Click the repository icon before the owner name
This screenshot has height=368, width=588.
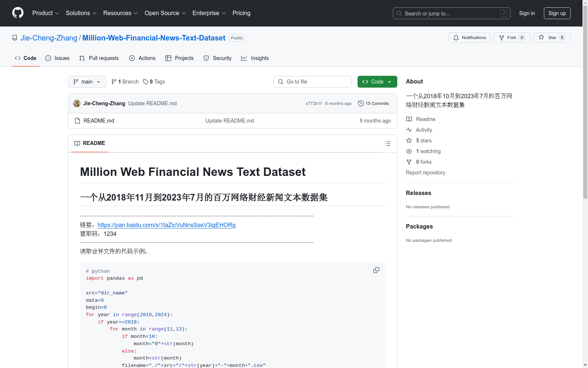(15, 38)
